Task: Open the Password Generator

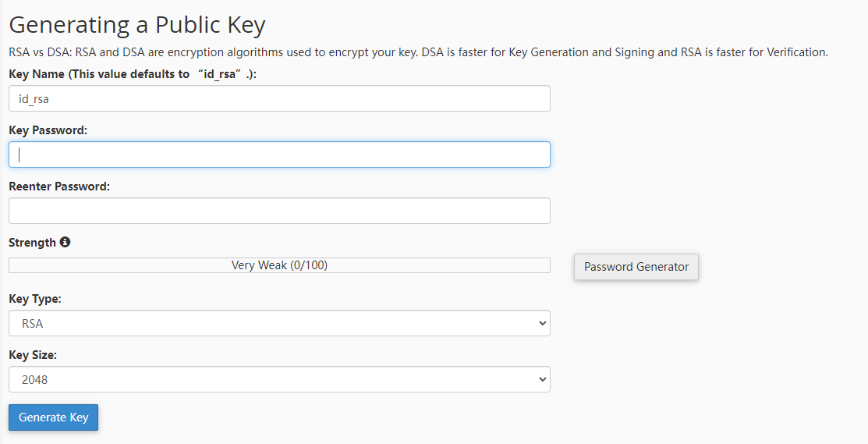Action: (636, 267)
